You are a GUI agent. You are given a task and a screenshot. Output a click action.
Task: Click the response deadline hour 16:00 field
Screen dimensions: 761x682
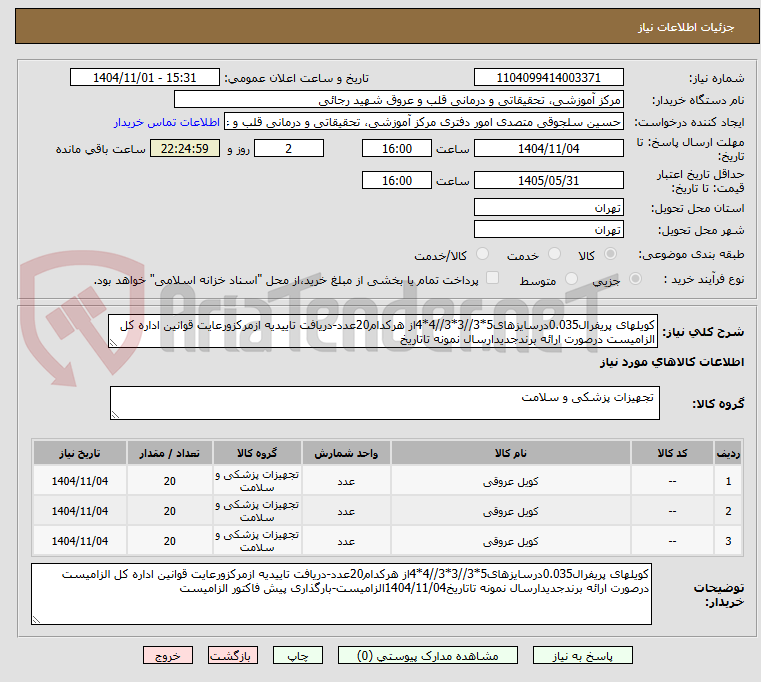(397, 148)
